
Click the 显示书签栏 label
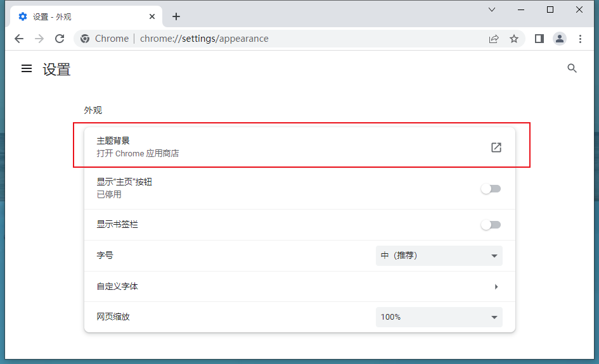[x=117, y=224]
